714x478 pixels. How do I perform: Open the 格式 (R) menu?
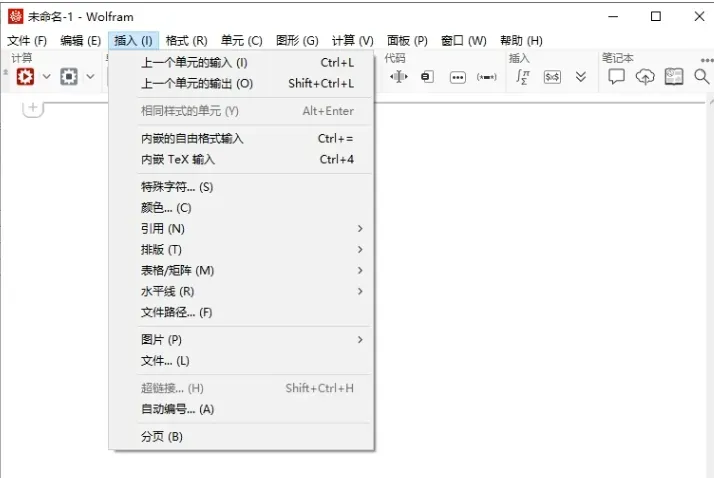(x=186, y=41)
